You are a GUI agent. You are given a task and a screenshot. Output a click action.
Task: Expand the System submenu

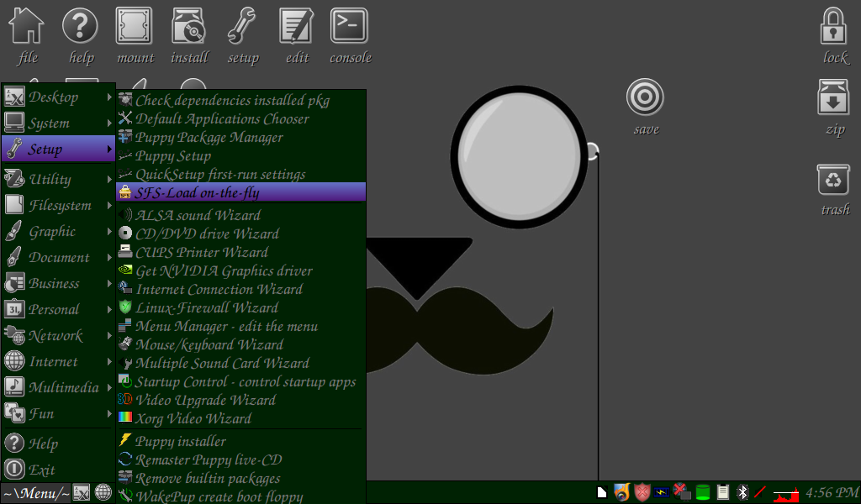pyautogui.click(x=58, y=123)
